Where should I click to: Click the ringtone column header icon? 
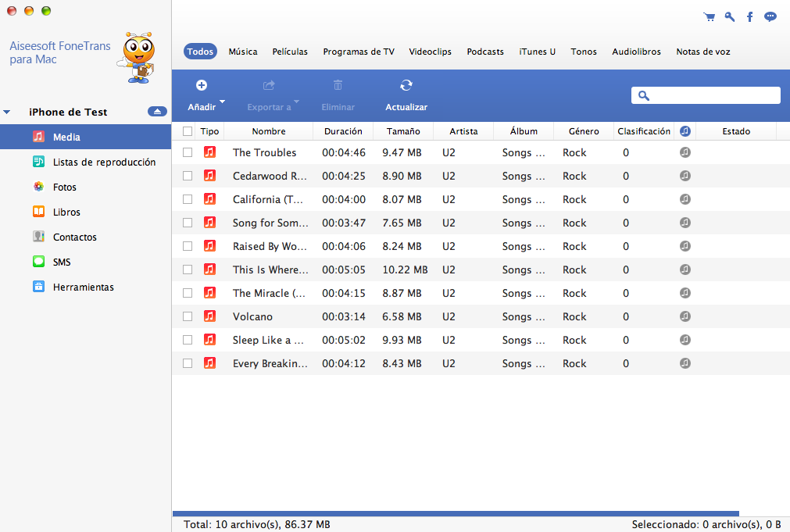pyautogui.click(x=685, y=131)
